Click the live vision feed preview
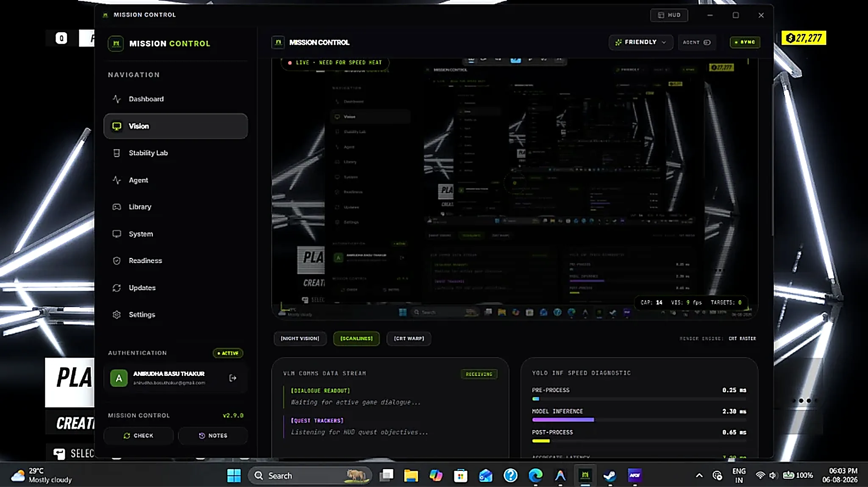Screen dimensions: 868x487 pyautogui.click(x=514, y=189)
